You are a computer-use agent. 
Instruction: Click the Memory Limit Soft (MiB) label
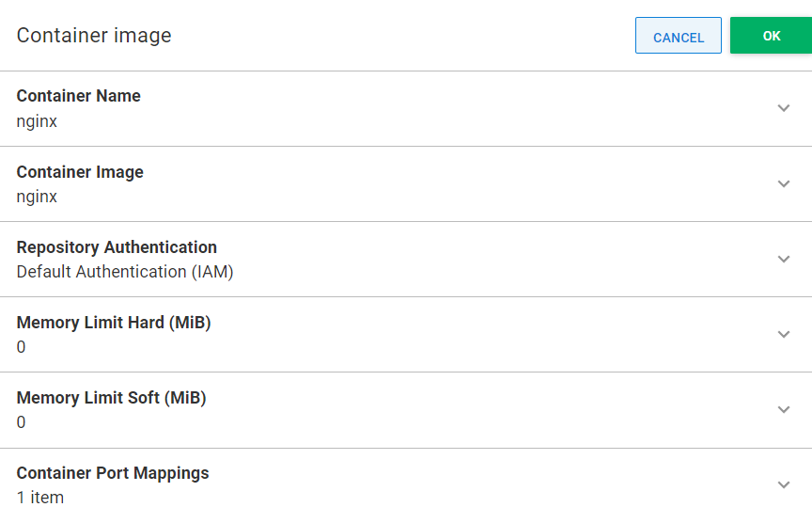pos(111,398)
